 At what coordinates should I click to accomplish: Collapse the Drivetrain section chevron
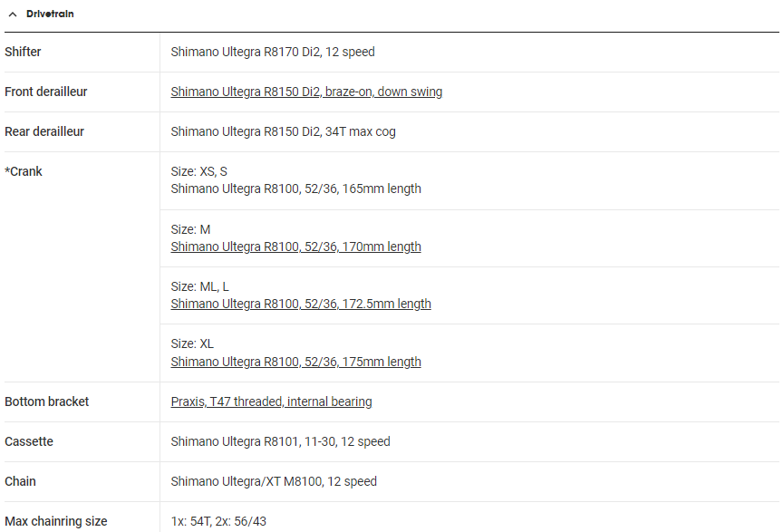click(x=13, y=15)
